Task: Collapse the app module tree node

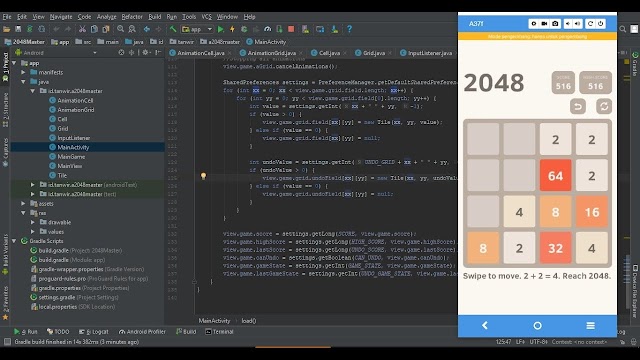Action: [x=15, y=63]
